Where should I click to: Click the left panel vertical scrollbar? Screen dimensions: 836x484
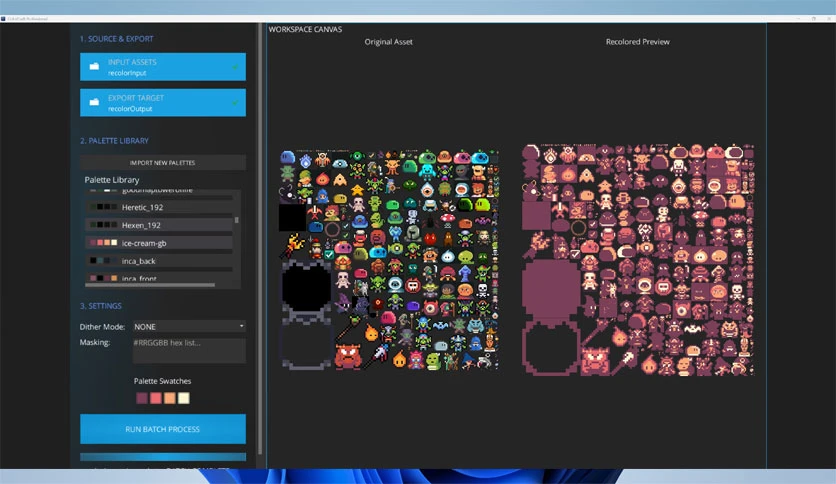pyautogui.click(x=260, y=239)
